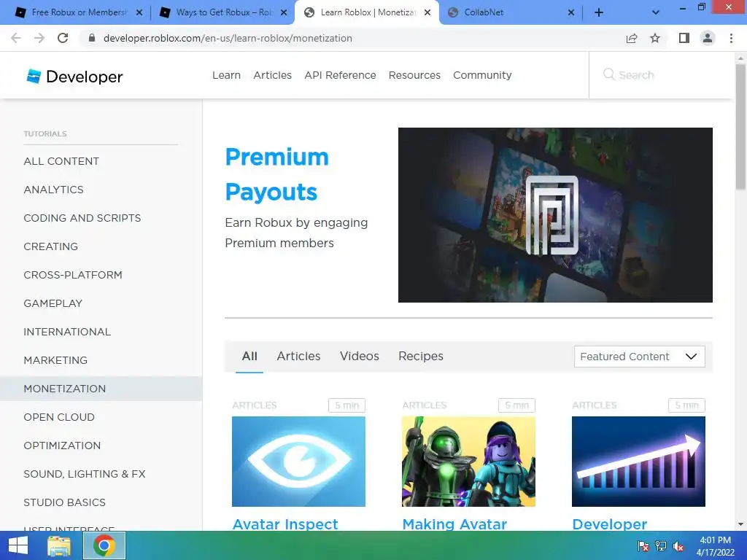Open Action Center flag tray icon
The height and width of the screenshot is (560, 747).
click(643, 546)
